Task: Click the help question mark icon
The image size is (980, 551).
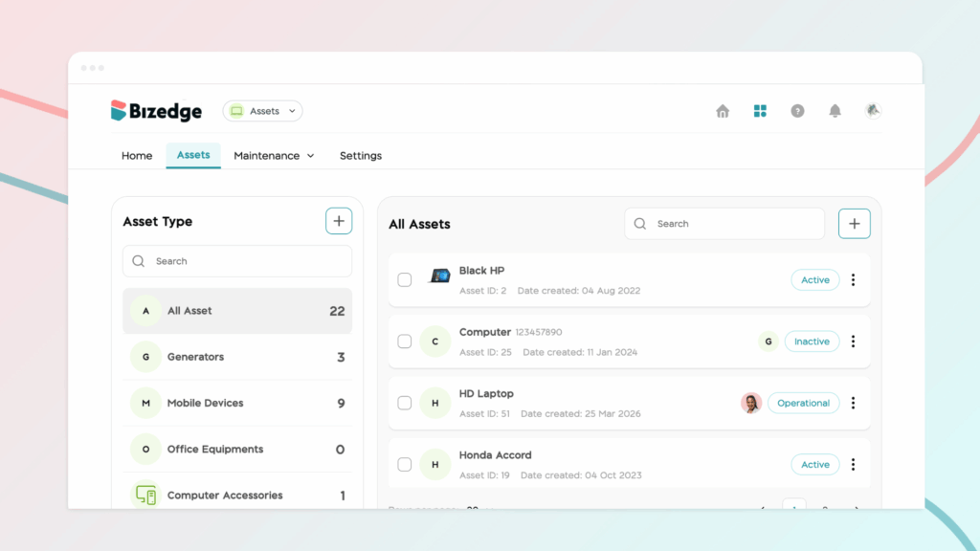Action: [797, 111]
